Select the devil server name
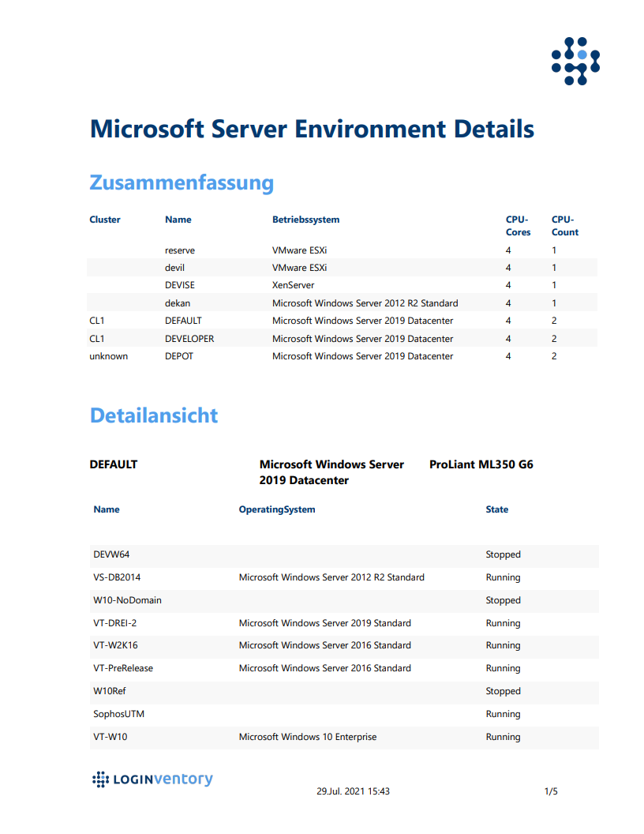644x834 pixels. click(x=175, y=268)
